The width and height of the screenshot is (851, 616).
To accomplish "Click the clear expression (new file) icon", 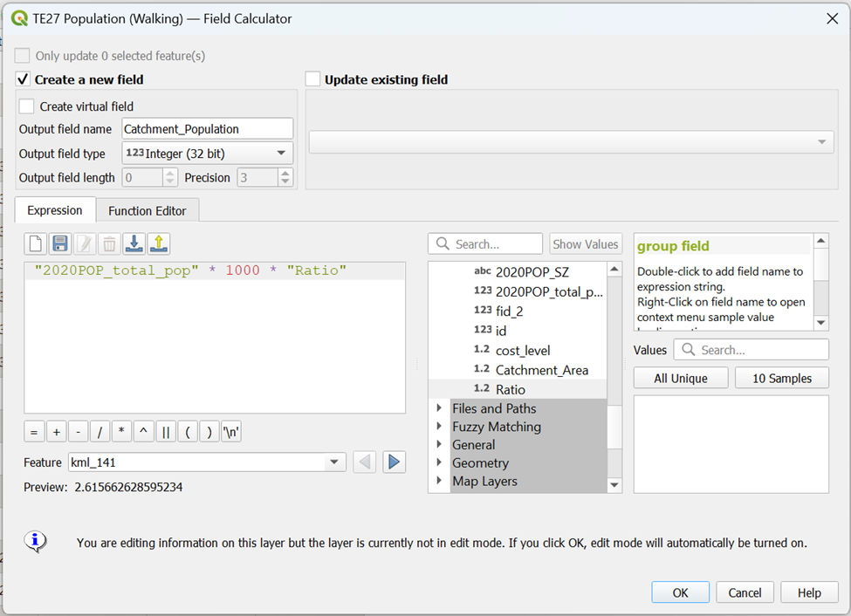I will (36, 244).
